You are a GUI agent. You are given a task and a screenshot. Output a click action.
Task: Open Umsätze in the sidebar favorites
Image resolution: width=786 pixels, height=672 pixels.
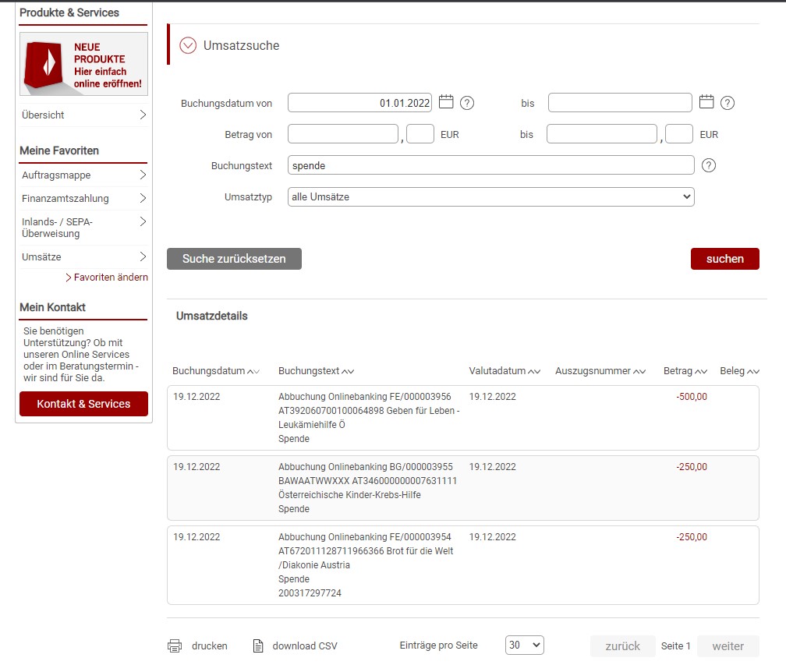83,256
